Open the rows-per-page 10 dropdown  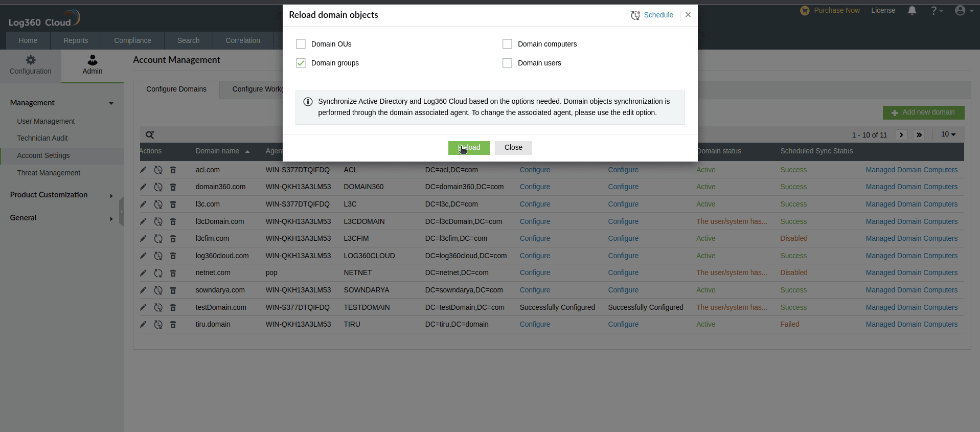(948, 134)
